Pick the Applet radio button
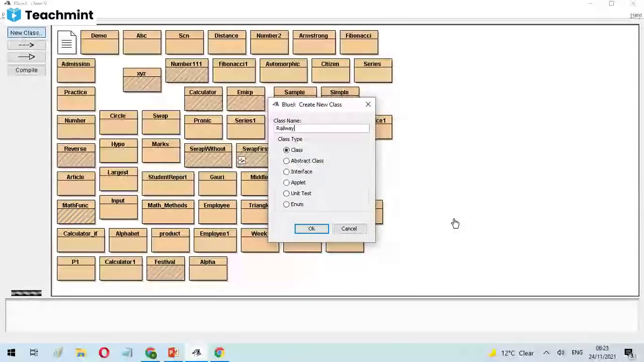This screenshot has width=644, height=362. [x=286, y=183]
